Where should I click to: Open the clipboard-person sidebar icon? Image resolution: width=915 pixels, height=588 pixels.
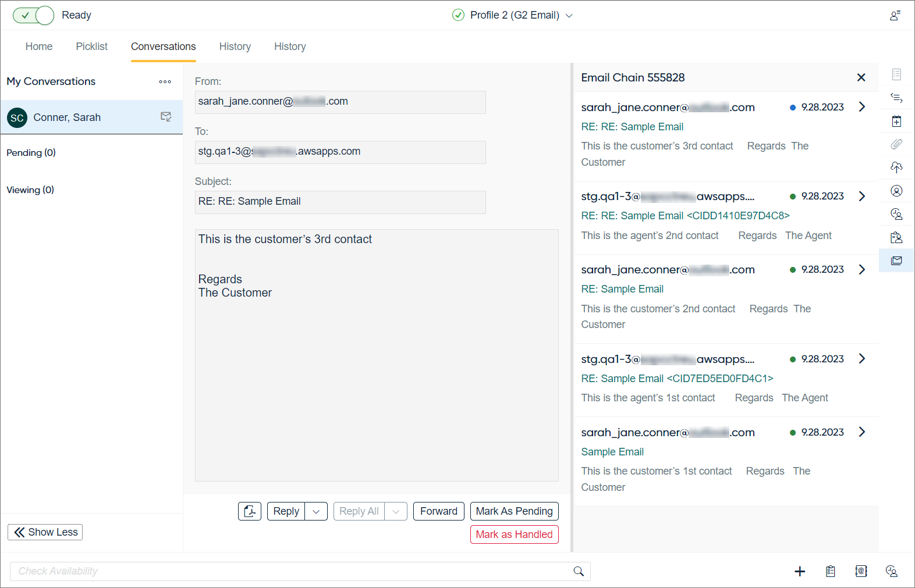(x=896, y=237)
